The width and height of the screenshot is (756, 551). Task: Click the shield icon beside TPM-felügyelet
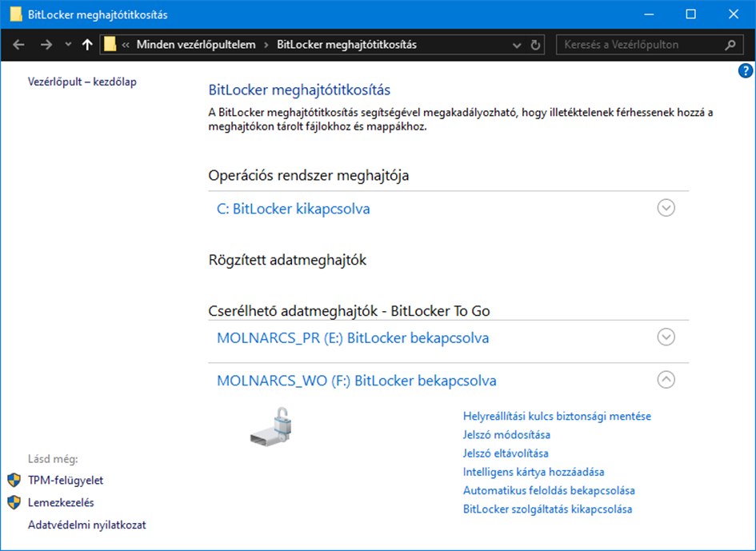tap(14, 480)
